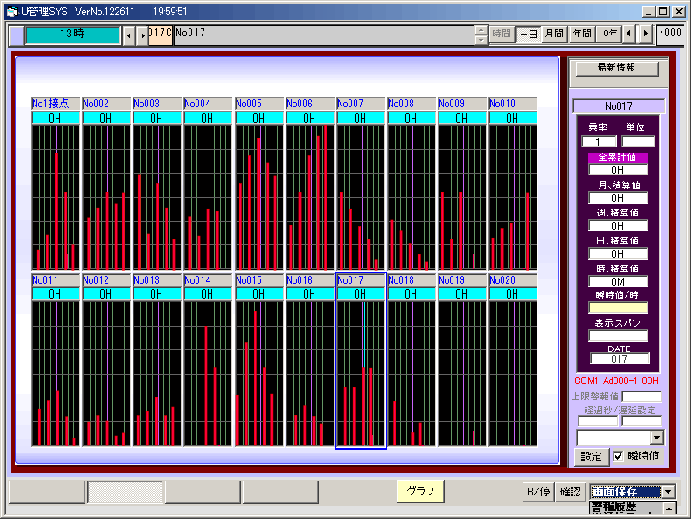Click the H/停 button
This screenshot has width=691, height=519.
539,492
